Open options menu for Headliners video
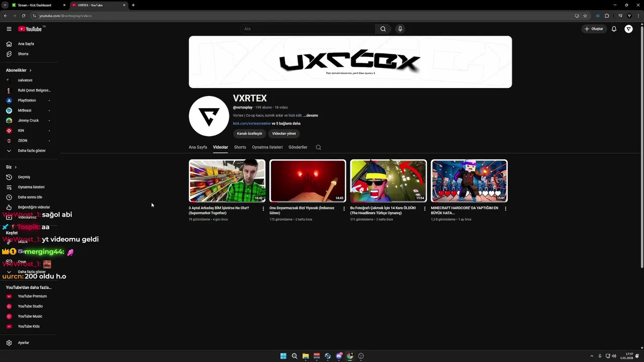The height and width of the screenshot is (362, 644). [x=425, y=209]
